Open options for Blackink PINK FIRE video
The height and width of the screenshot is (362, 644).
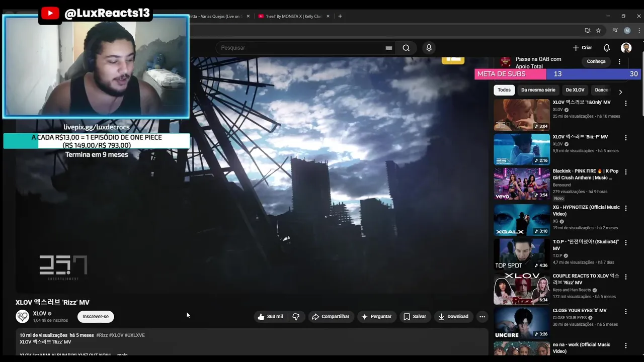(626, 172)
